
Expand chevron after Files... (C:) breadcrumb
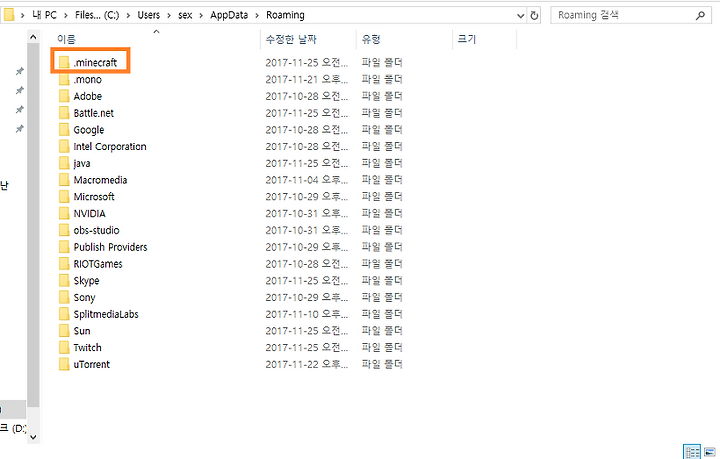[128, 16]
